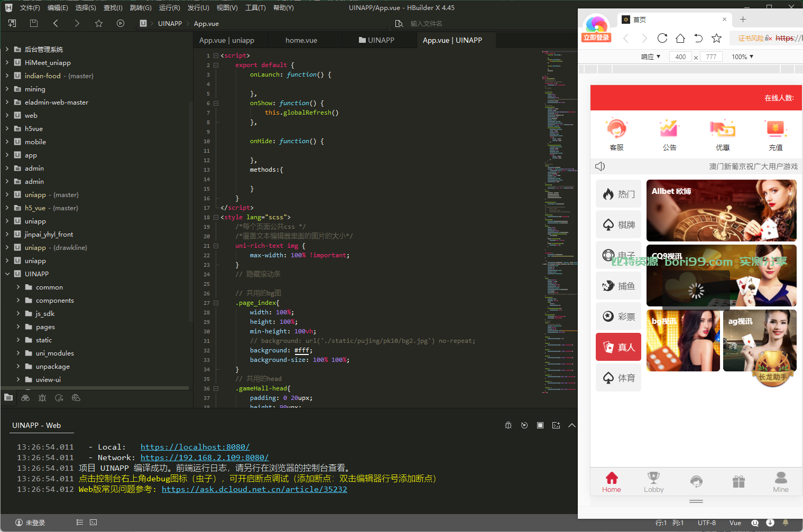
Task: Click the notification bell in the status bar
Action: (786, 522)
